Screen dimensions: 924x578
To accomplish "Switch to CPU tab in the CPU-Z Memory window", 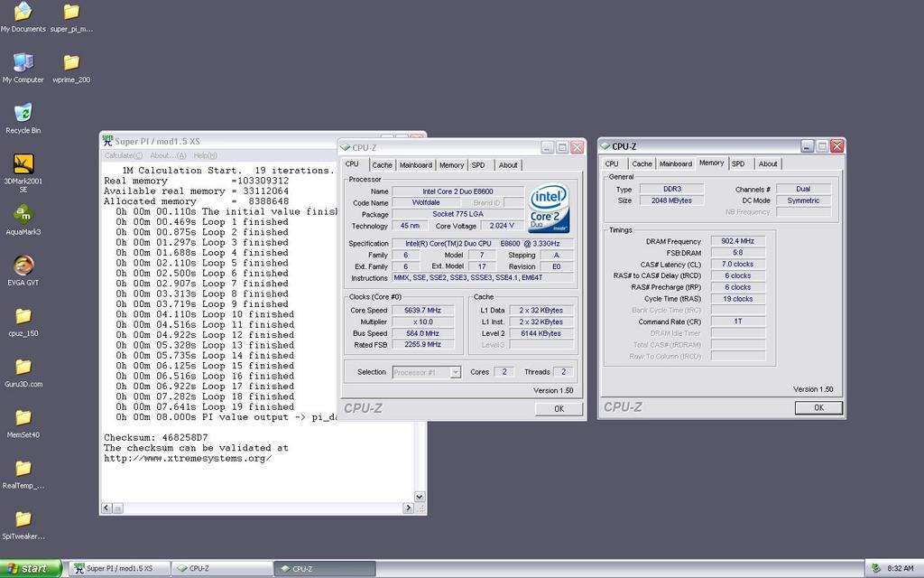I will click(x=612, y=164).
